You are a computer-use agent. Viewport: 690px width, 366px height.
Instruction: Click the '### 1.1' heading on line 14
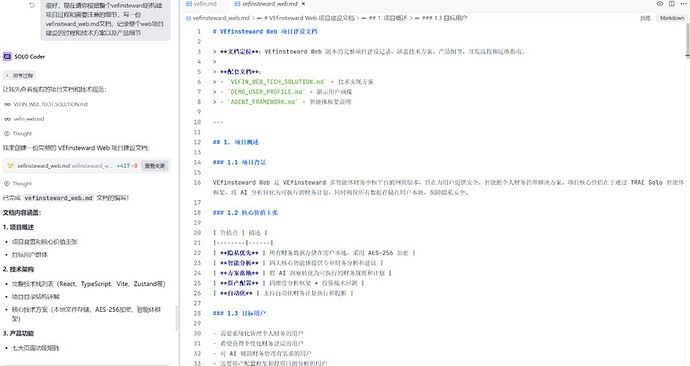[x=239, y=162]
